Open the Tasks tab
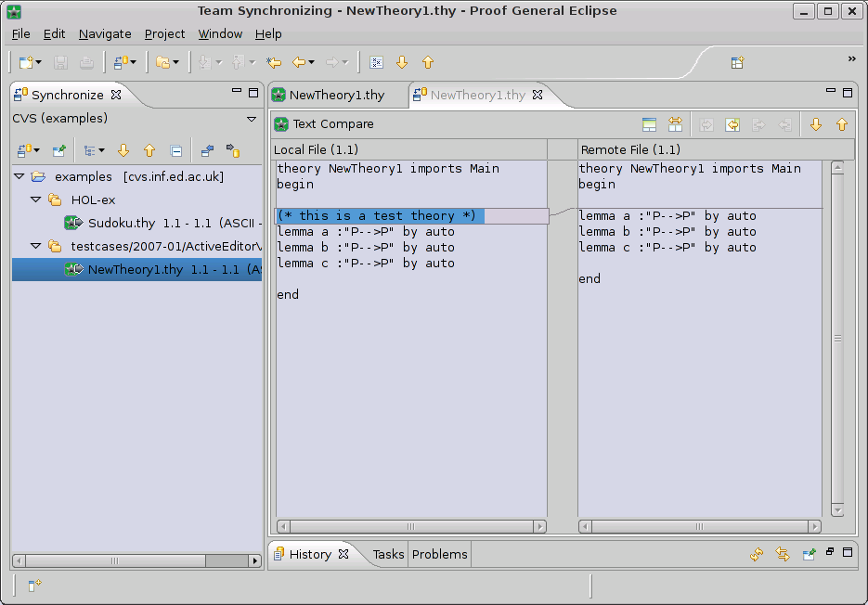868x605 pixels. (x=389, y=554)
